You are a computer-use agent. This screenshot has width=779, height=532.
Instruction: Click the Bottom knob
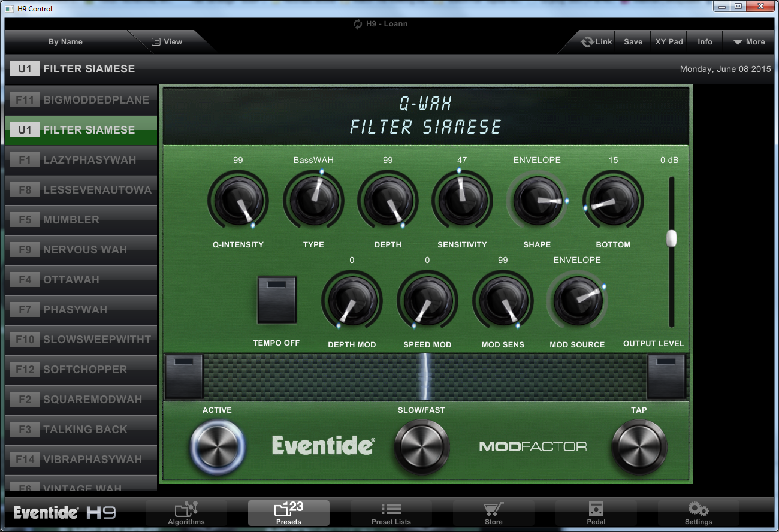(613, 200)
